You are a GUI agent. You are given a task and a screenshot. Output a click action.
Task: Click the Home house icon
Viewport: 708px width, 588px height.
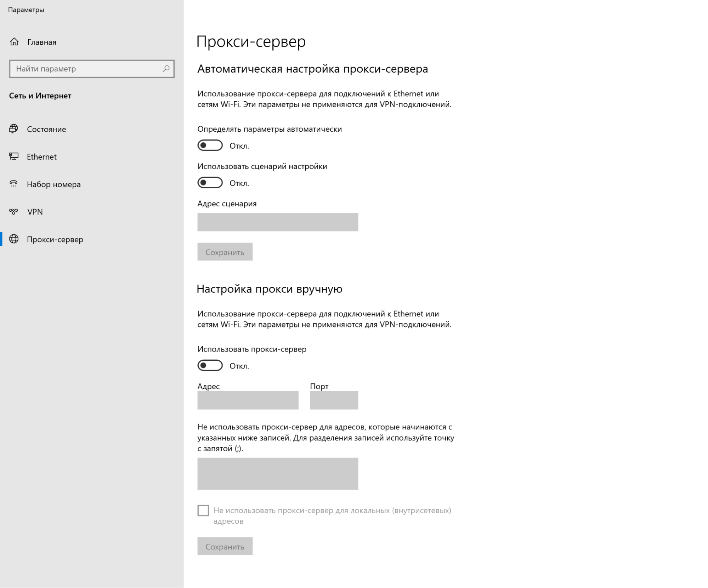[14, 42]
